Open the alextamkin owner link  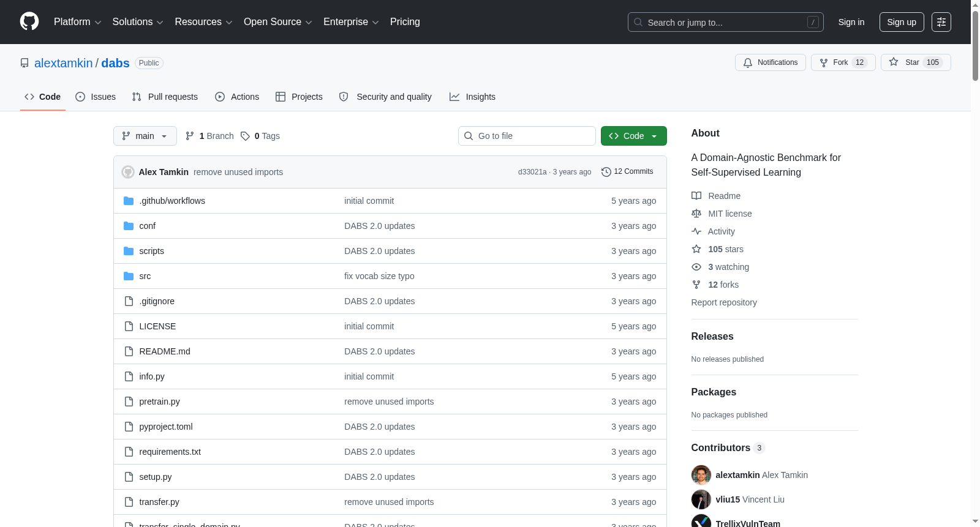click(64, 63)
